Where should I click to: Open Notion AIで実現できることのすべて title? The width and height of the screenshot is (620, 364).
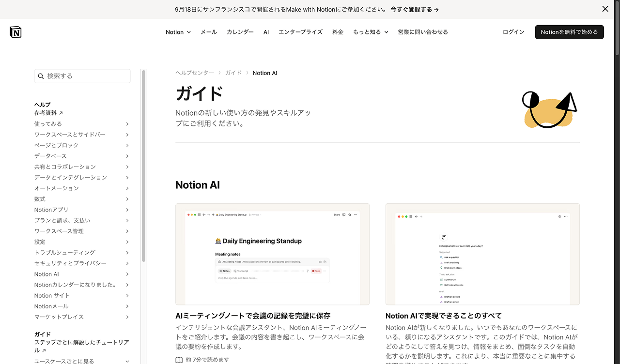(x=444, y=316)
